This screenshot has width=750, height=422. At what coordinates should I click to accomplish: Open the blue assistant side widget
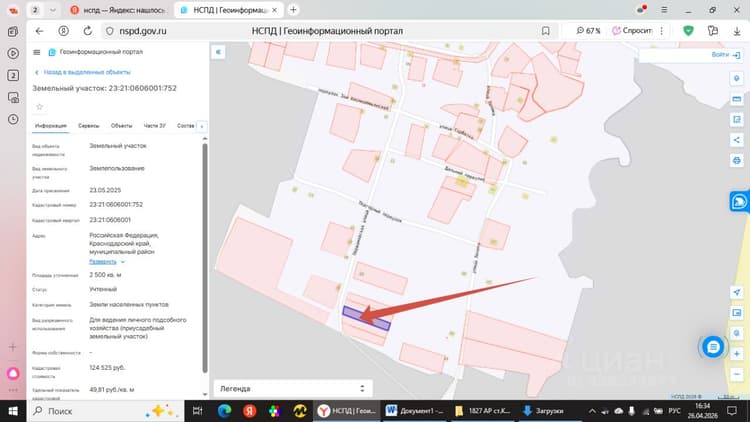click(739, 201)
